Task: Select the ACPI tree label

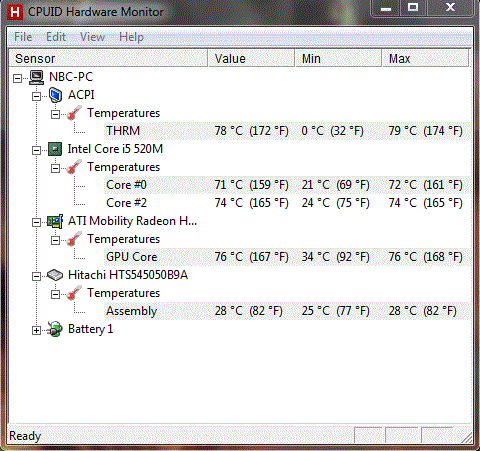Action: point(81,95)
